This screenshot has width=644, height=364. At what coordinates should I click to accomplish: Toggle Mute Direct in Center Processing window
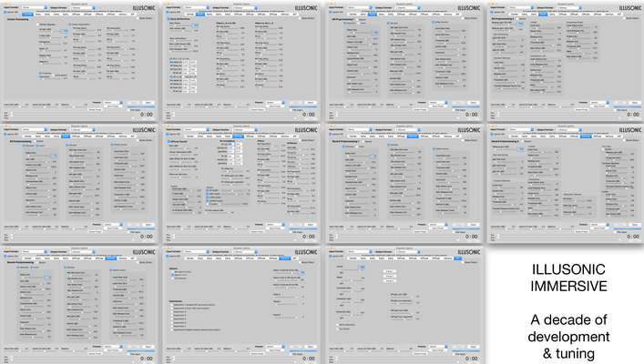pos(138,18)
